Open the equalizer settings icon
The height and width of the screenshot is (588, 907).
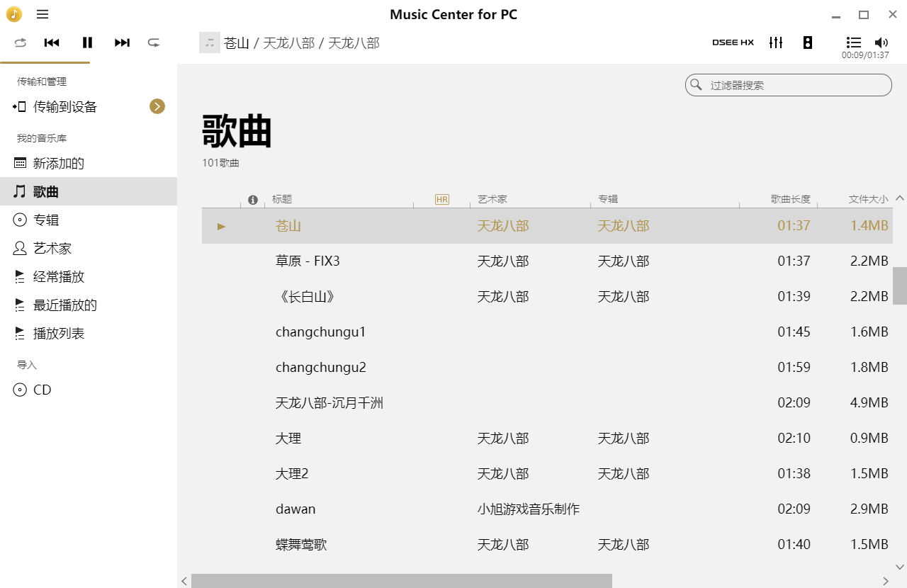pos(776,43)
